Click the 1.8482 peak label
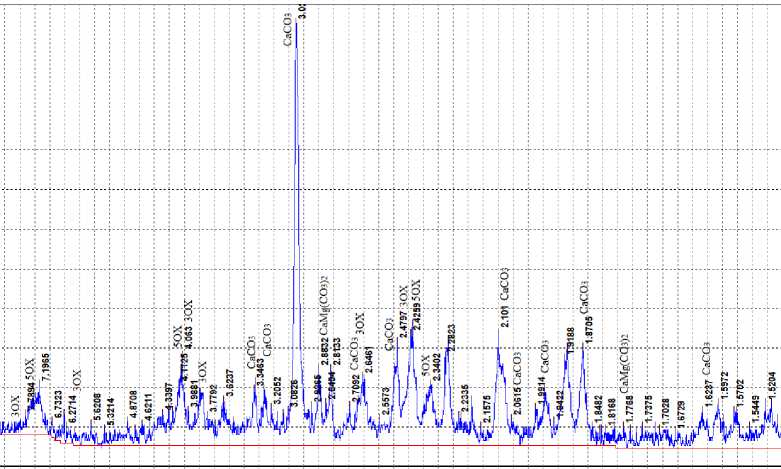The height and width of the screenshot is (469, 781). [599, 409]
